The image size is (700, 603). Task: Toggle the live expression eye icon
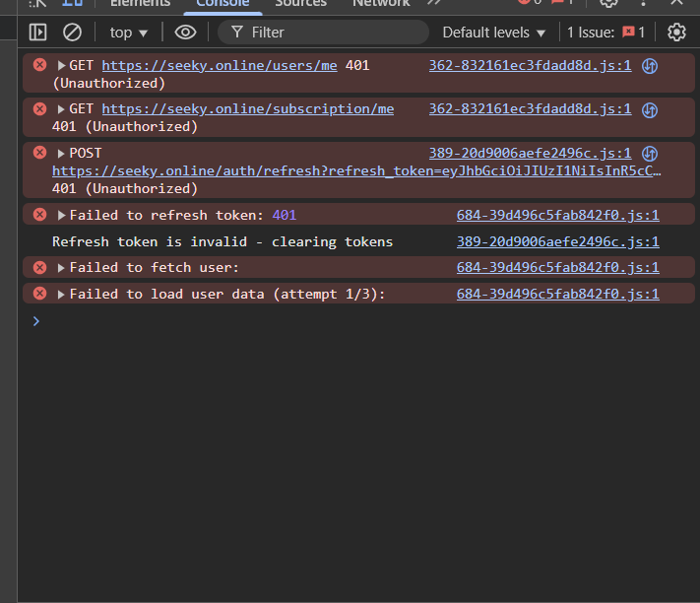pyautogui.click(x=185, y=33)
